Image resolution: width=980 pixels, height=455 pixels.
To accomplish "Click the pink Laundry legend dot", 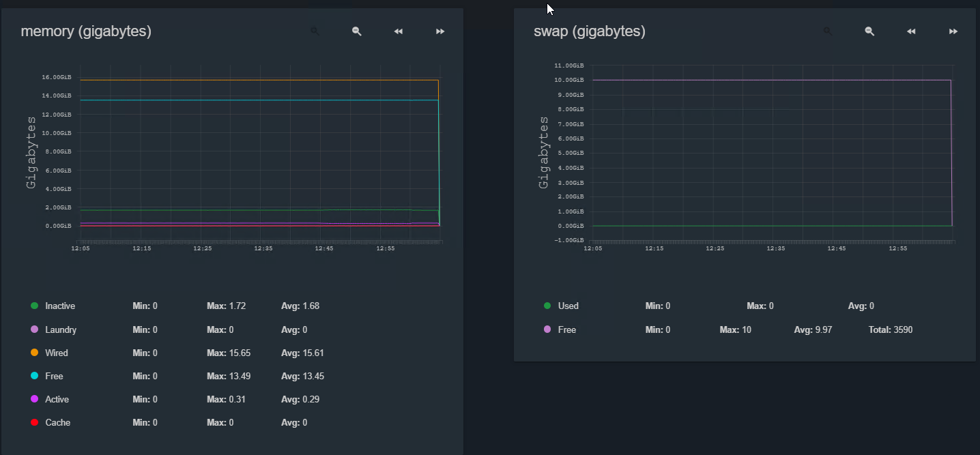I will point(35,329).
